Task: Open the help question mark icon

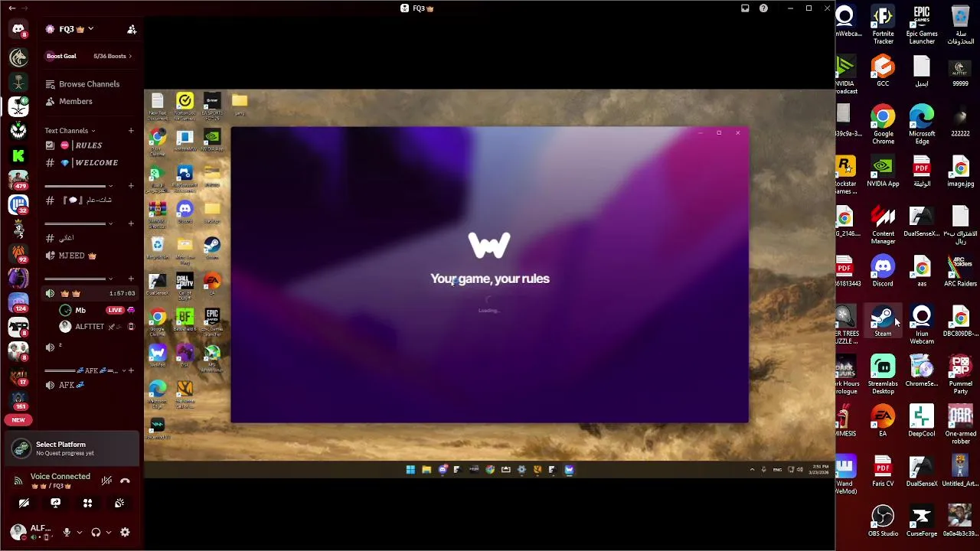Action: [x=763, y=8]
